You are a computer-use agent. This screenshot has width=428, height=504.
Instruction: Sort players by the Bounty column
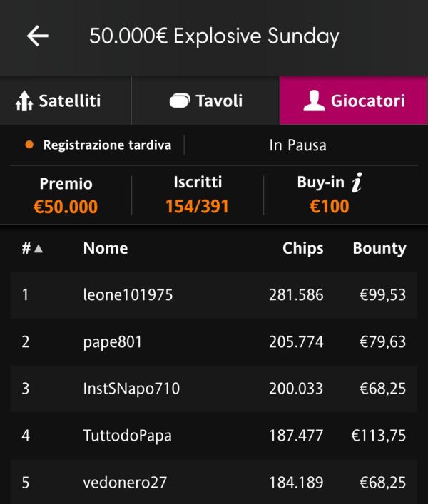pyautogui.click(x=379, y=249)
